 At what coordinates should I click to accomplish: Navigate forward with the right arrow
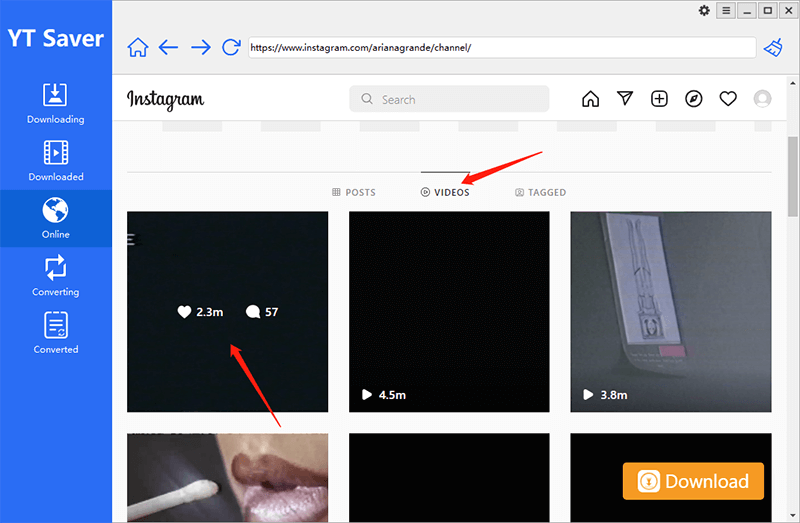201,48
